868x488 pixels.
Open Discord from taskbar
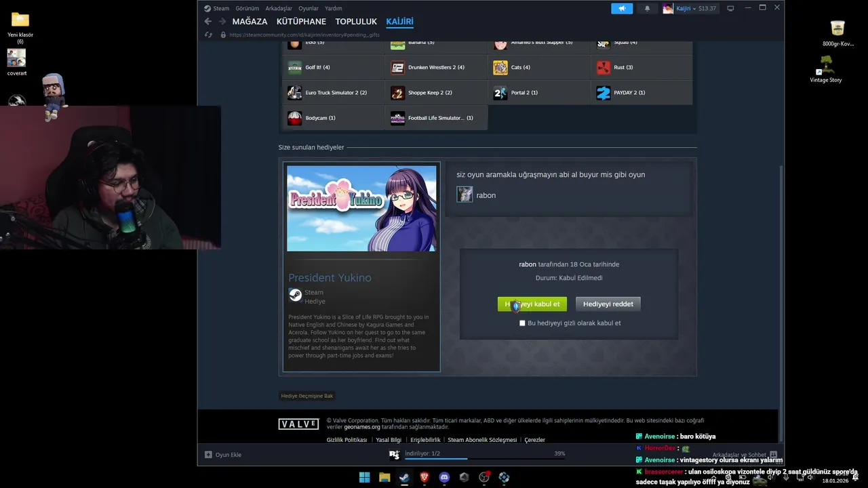pyautogui.click(x=444, y=477)
